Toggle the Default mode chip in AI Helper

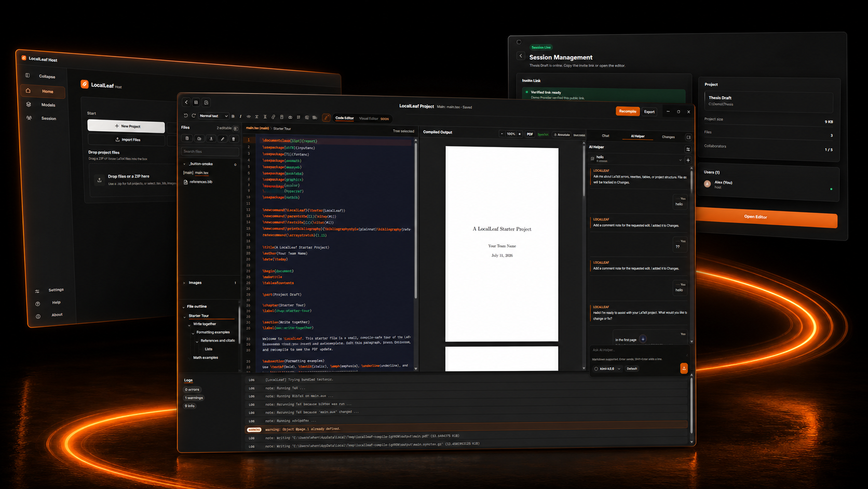632,368
